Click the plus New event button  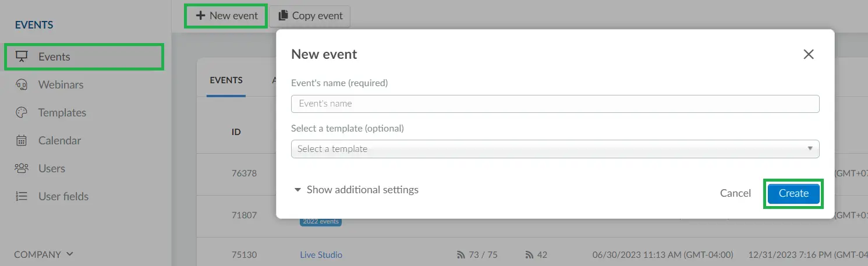226,16
